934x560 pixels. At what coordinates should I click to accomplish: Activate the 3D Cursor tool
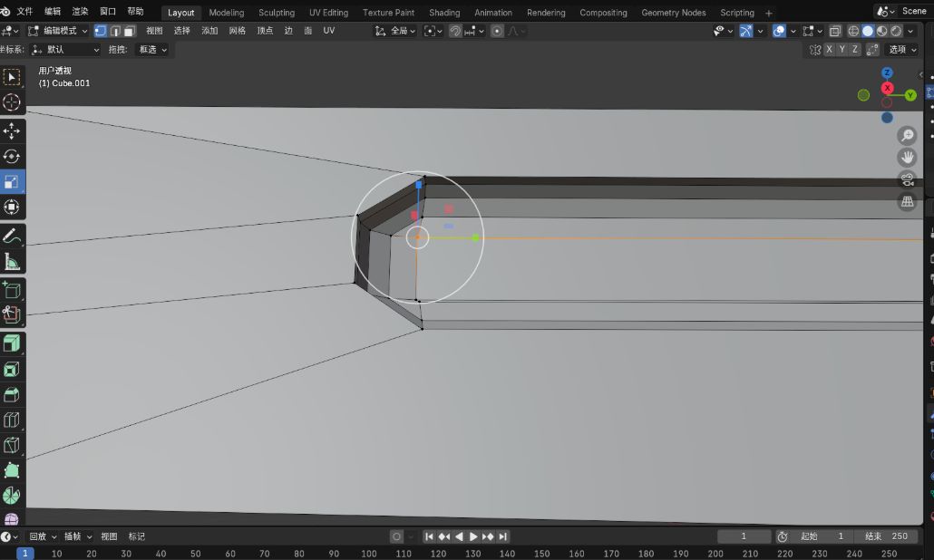12,102
